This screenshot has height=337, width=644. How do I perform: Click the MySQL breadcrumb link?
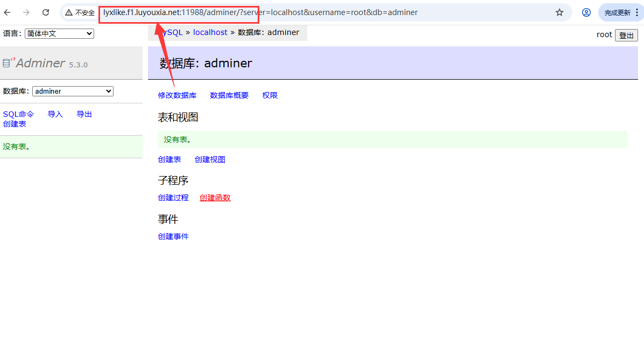[x=171, y=32]
